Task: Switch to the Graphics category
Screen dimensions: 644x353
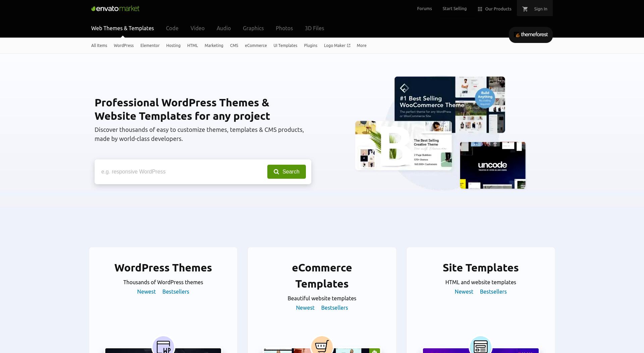Action: (253, 28)
